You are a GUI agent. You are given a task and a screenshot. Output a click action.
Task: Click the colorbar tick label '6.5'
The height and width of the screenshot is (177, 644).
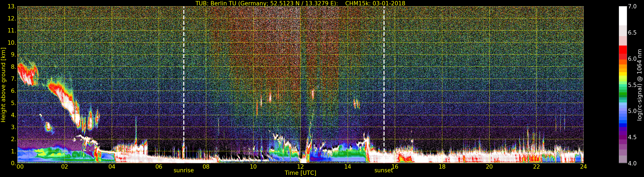(632, 33)
